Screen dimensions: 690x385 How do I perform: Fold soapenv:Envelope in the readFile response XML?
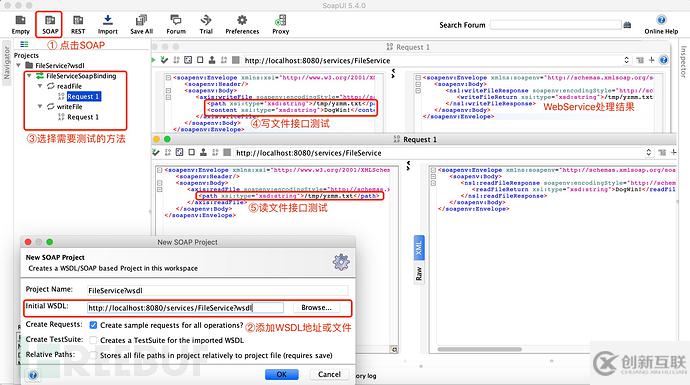click(x=433, y=170)
